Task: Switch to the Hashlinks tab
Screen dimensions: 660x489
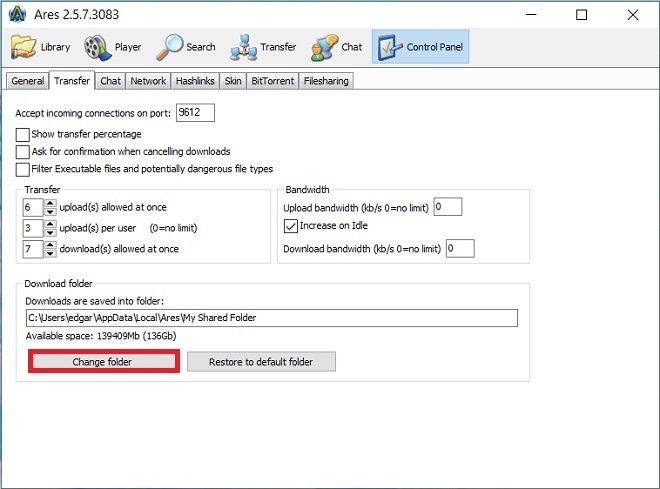Action: [x=195, y=81]
